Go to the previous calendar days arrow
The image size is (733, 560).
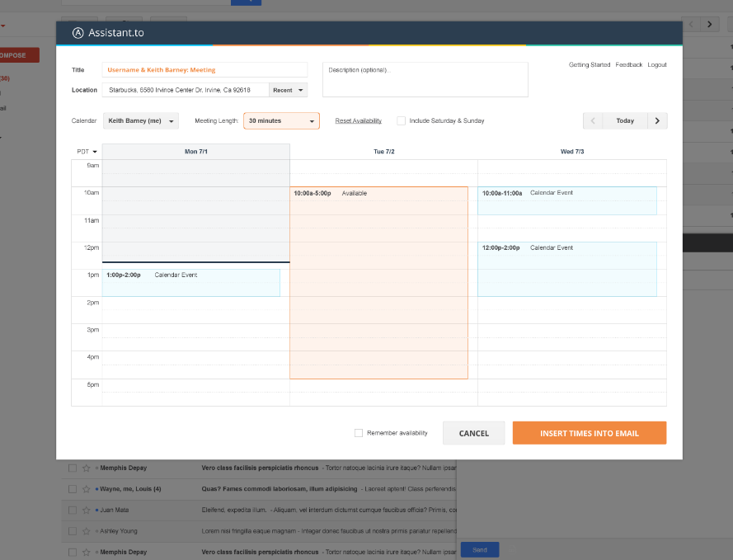(x=593, y=120)
